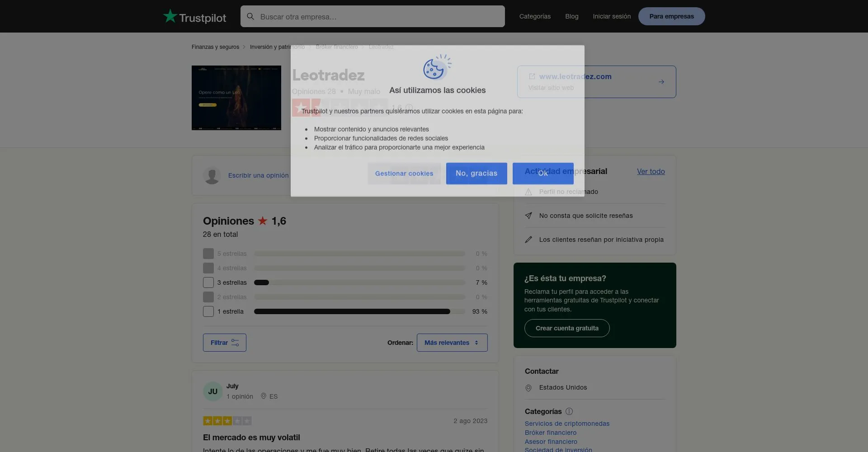
Task: Decline cookies with 'No, gracias'
Action: (476, 174)
